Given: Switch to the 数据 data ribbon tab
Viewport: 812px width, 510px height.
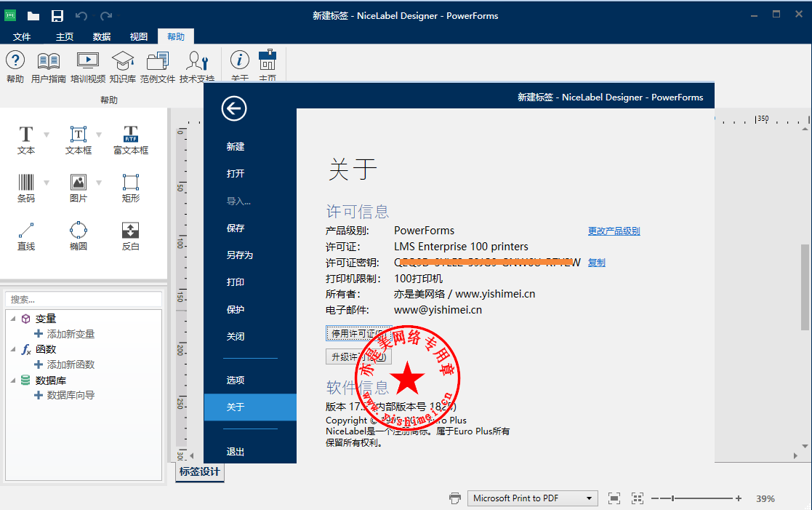Looking at the screenshot, I should (102, 36).
